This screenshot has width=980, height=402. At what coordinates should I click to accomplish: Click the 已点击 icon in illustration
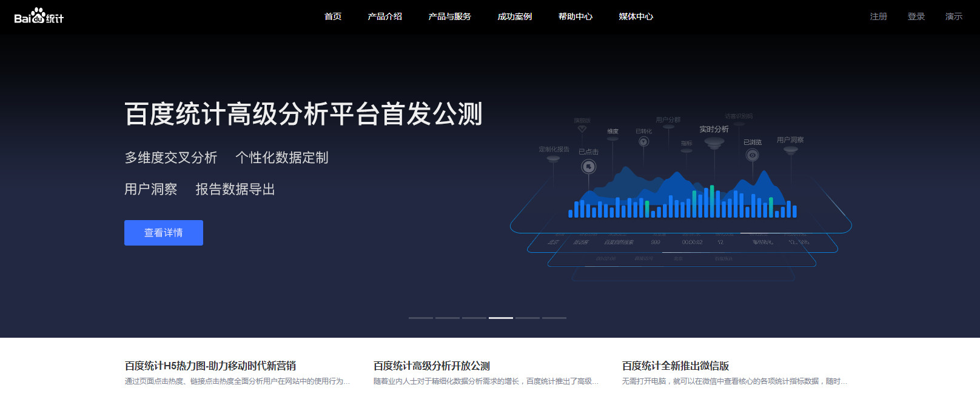pyautogui.click(x=589, y=166)
